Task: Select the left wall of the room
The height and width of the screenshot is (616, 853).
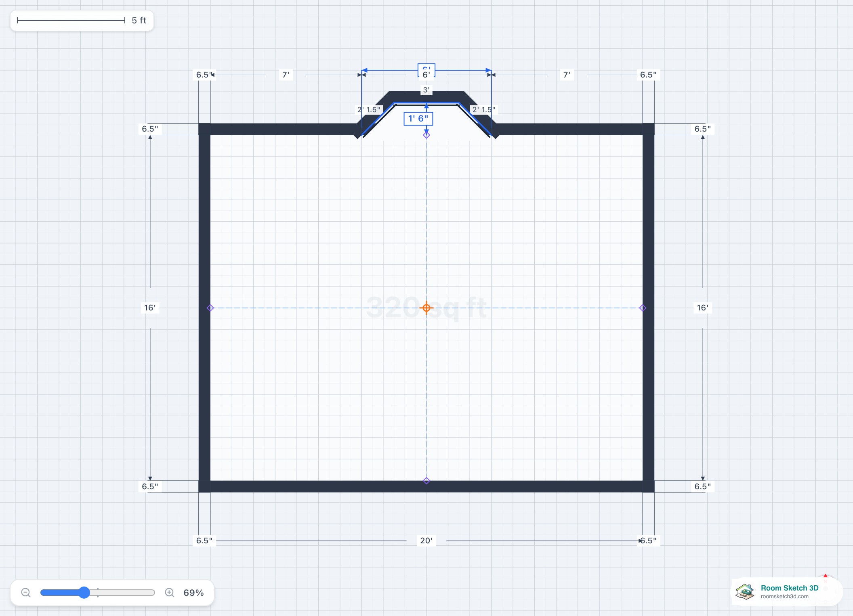Action: click(204, 308)
